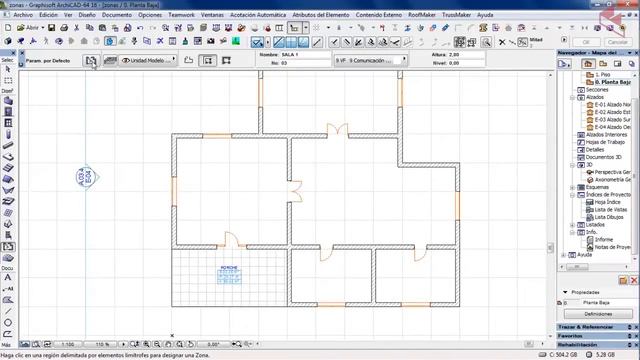Click the layer icon beside Unidad Modelo
Screen dimensions: 640x360
click(110, 60)
